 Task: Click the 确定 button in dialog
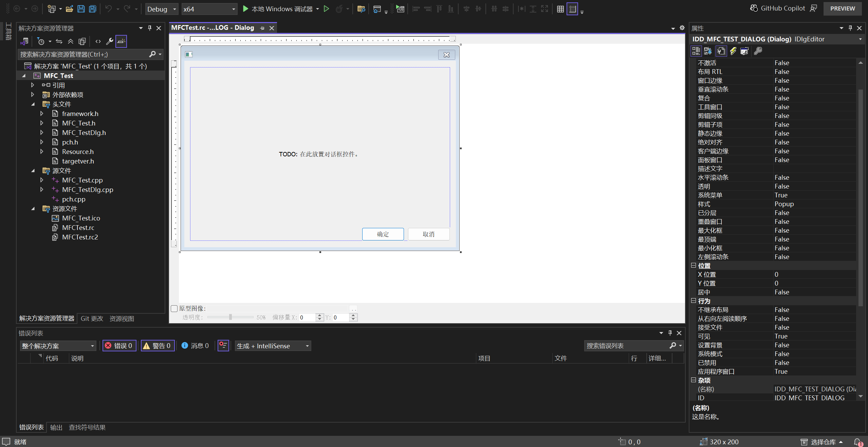383,234
